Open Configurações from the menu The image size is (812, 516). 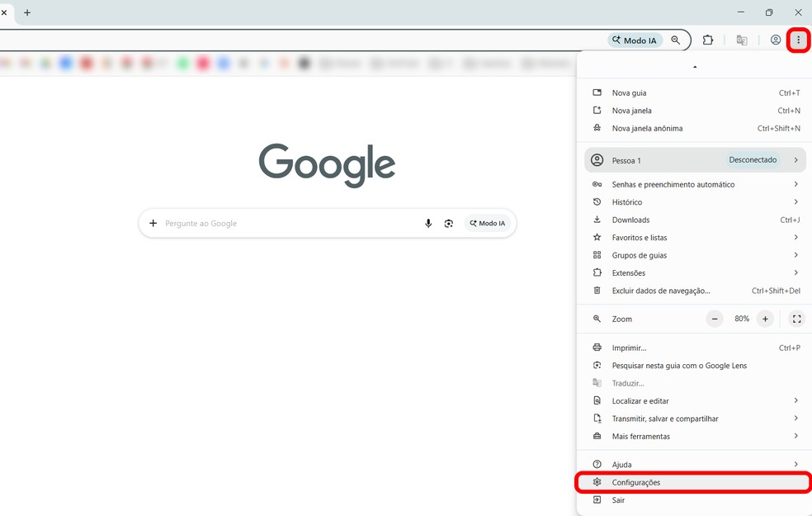coord(695,482)
